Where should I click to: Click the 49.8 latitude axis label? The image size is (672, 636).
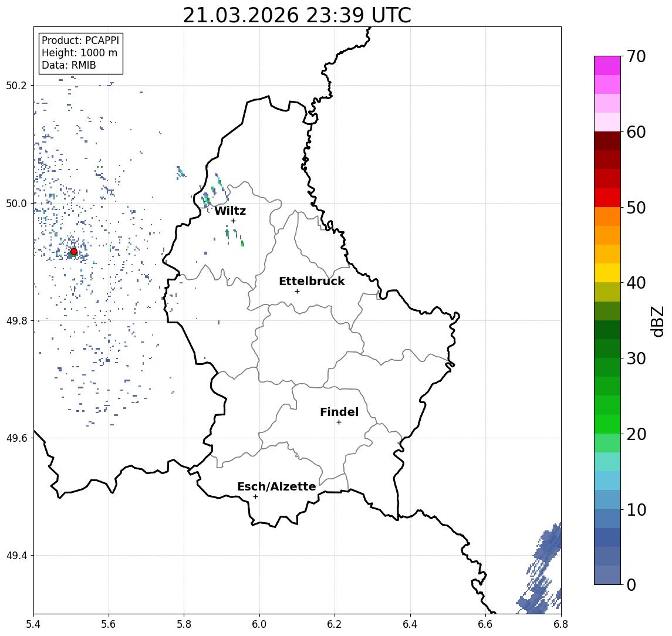pyautogui.click(x=16, y=320)
